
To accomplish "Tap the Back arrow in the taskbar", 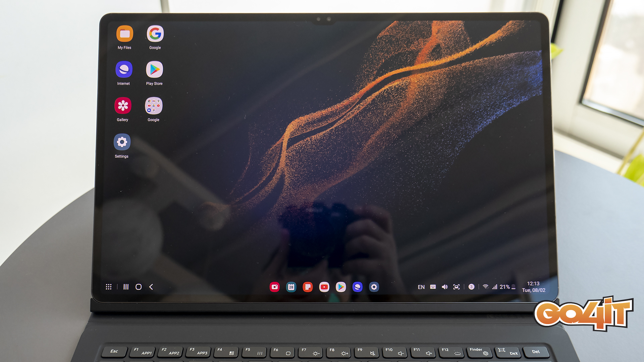I will coord(151,287).
